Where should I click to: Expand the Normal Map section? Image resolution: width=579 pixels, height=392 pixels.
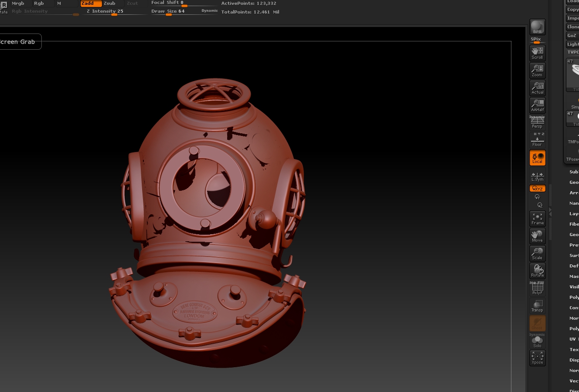coord(574,371)
